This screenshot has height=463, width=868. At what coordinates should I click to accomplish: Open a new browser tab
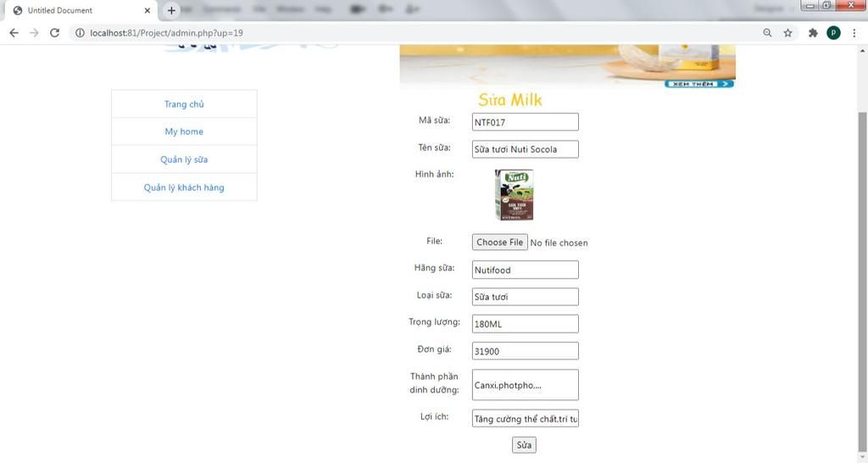(x=171, y=10)
